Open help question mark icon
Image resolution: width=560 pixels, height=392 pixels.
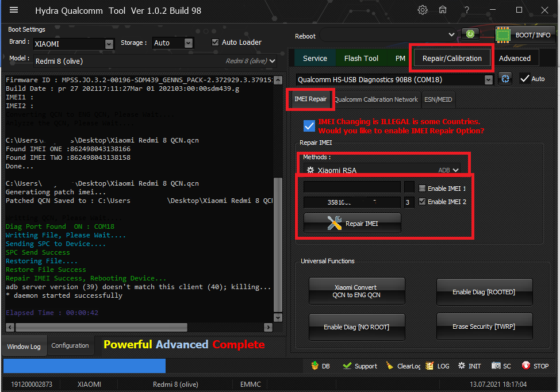point(466,10)
